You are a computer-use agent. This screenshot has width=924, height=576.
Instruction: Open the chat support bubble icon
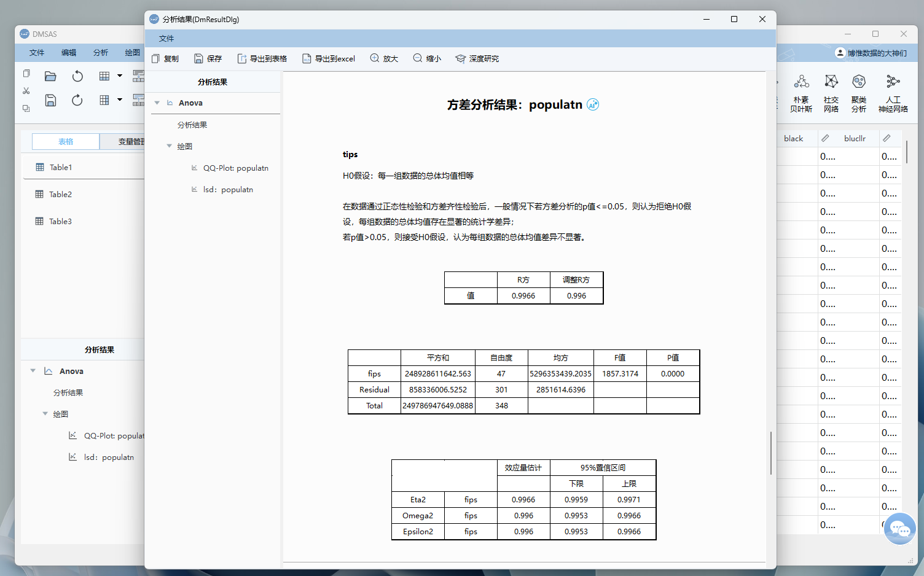coord(900,529)
